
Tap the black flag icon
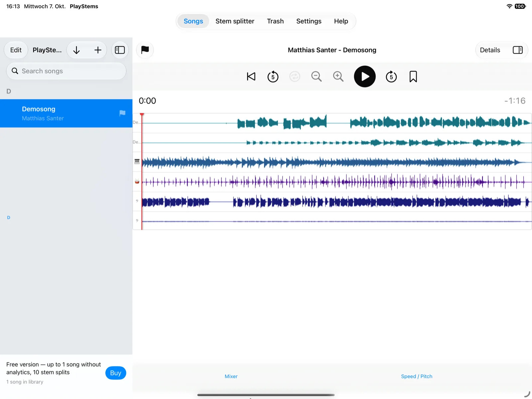[x=145, y=50]
